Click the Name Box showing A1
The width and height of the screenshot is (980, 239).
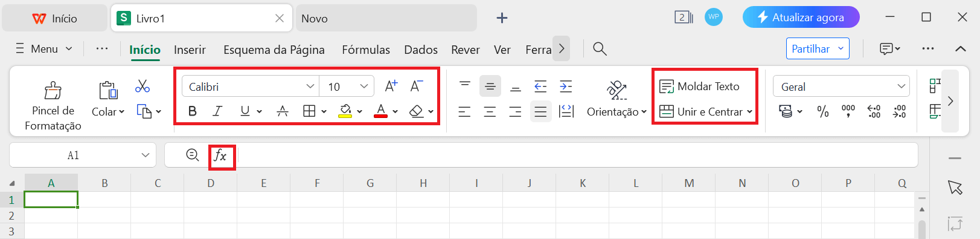83,156
